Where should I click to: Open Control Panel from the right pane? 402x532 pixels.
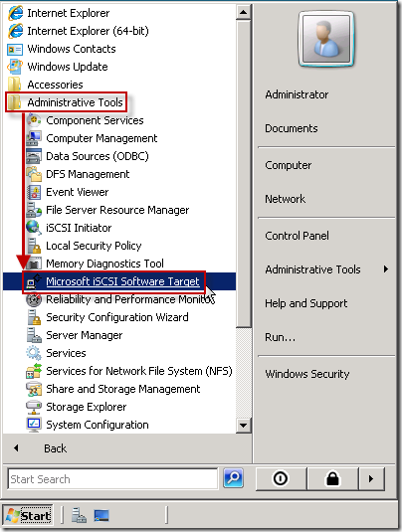click(x=297, y=236)
